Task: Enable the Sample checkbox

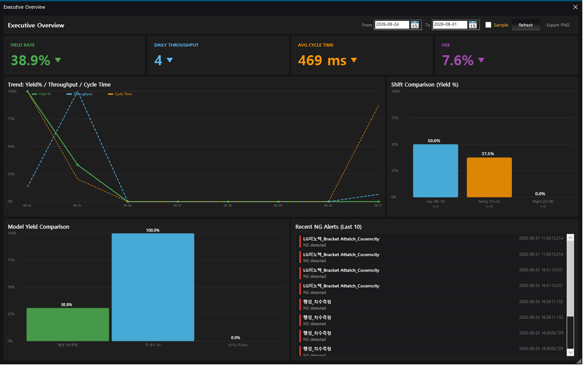Action: coord(488,25)
